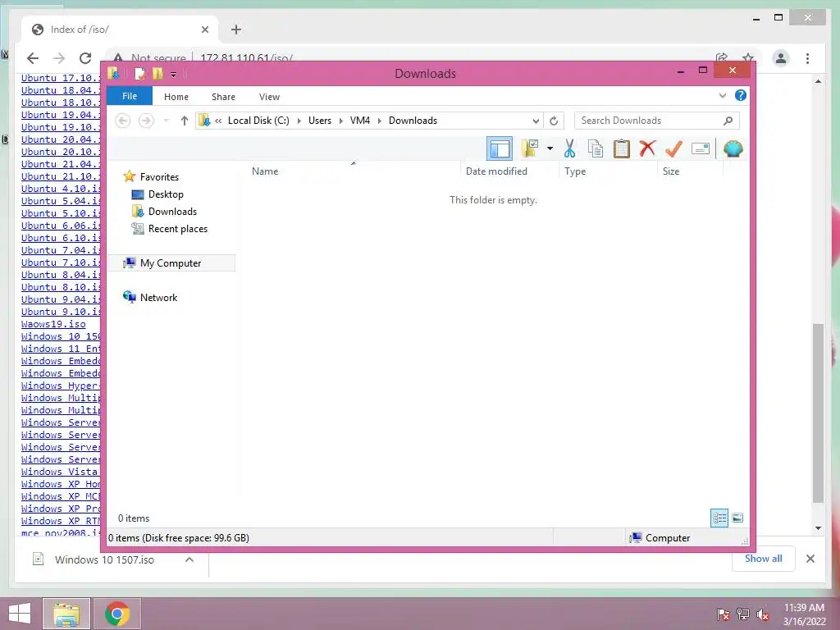
Task: Click Explorer back arrow button
Action: coord(123,121)
